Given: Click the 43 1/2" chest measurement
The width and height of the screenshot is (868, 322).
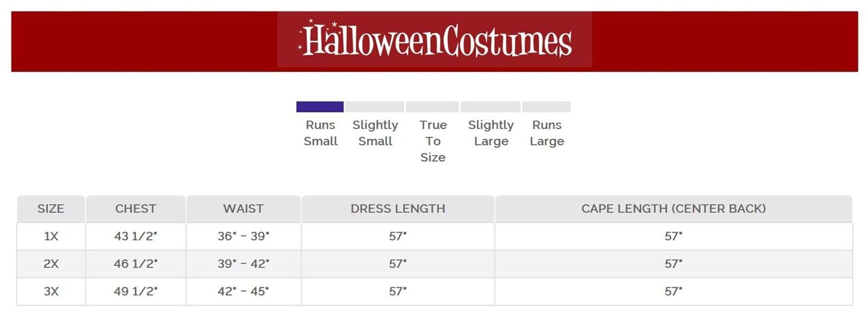Looking at the screenshot, I should [136, 236].
